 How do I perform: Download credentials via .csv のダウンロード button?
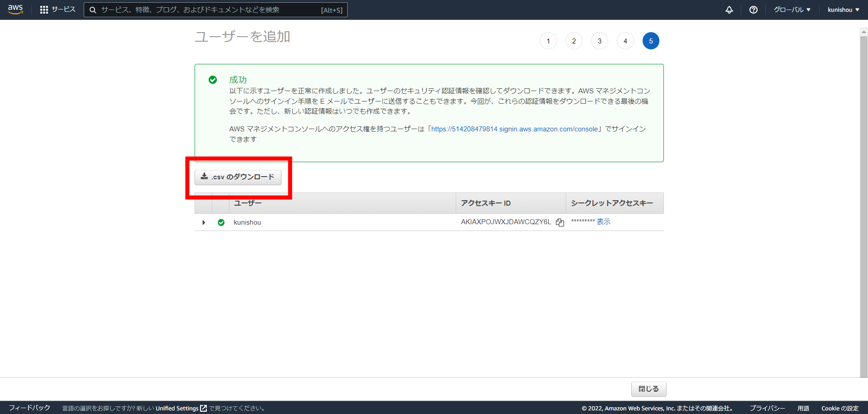point(238,177)
